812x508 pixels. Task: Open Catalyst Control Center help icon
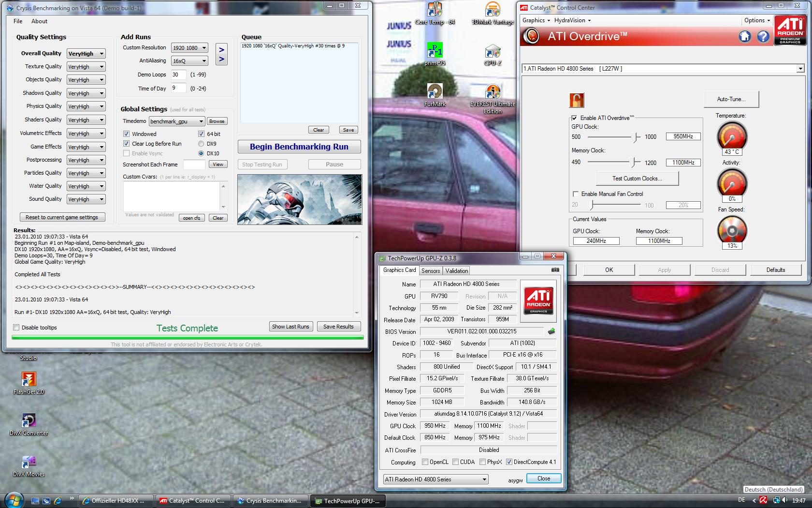pos(763,36)
